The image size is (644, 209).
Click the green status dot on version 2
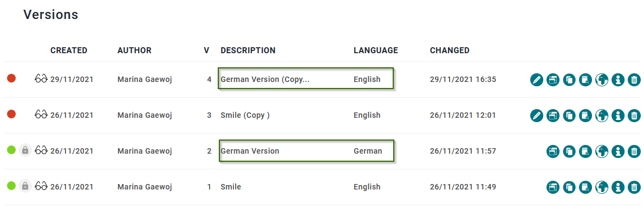click(x=11, y=150)
